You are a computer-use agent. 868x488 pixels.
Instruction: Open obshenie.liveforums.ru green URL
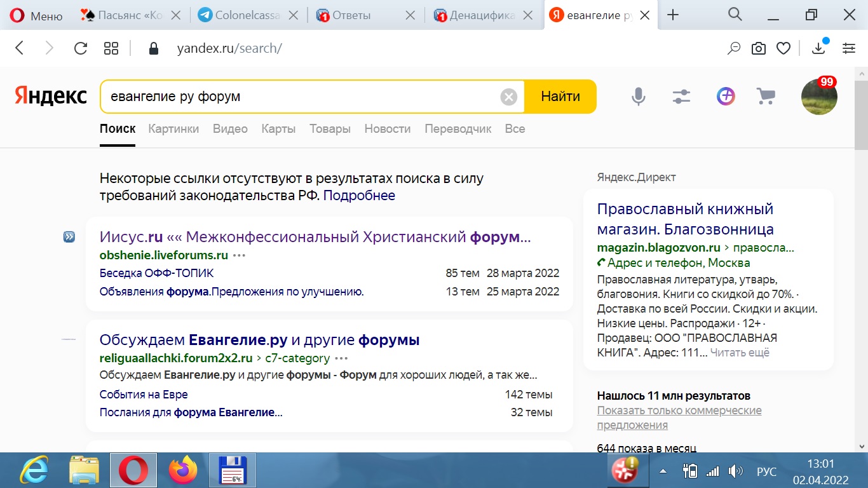pos(164,255)
